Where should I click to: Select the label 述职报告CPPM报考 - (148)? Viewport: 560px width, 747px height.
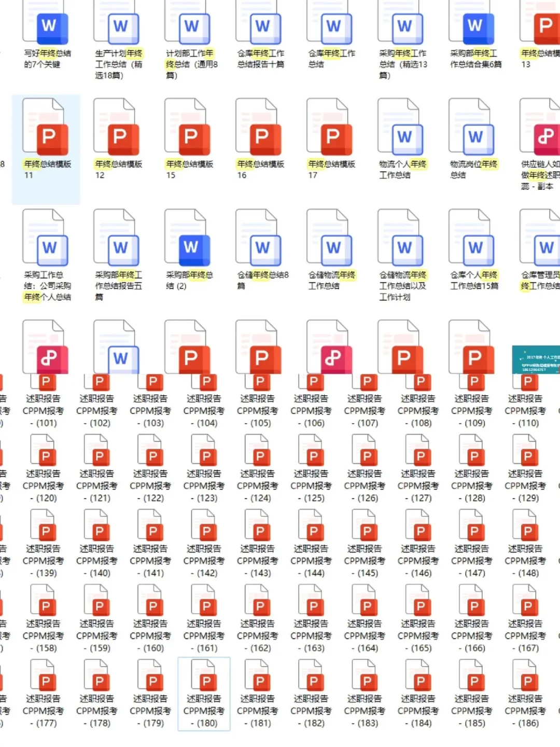pyautogui.click(x=525, y=561)
